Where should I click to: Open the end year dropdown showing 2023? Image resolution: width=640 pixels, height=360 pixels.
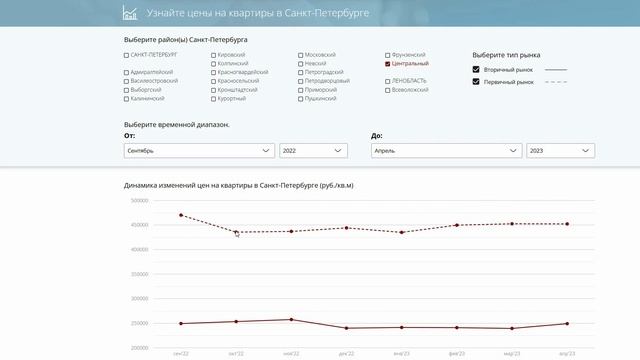tap(561, 151)
